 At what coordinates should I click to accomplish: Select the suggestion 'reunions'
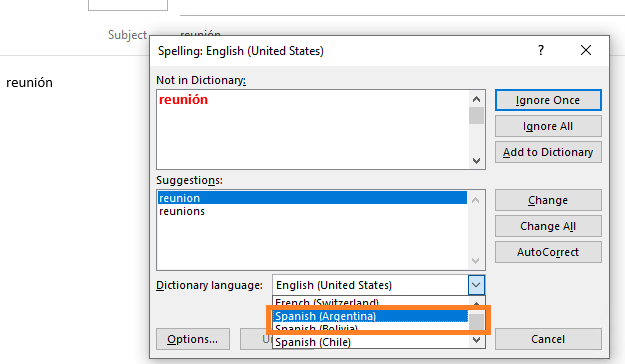point(312,211)
